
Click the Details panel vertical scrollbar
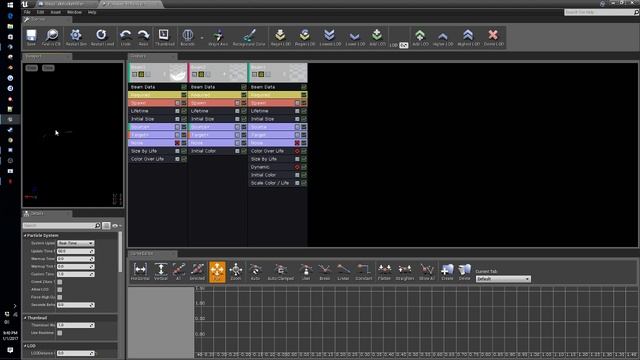(x=120, y=252)
